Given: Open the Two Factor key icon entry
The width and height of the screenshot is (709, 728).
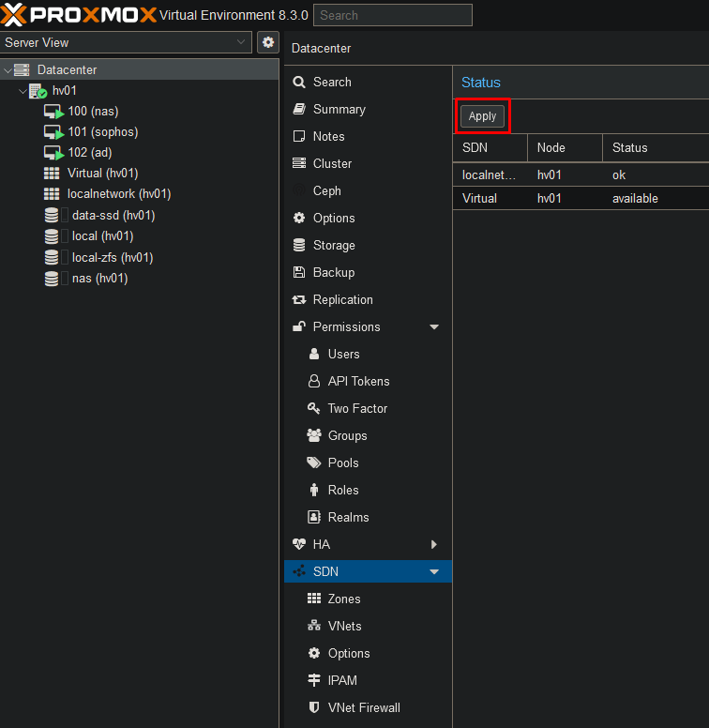Looking at the screenshot, I should pyautogui.click(x=314, y=409).
